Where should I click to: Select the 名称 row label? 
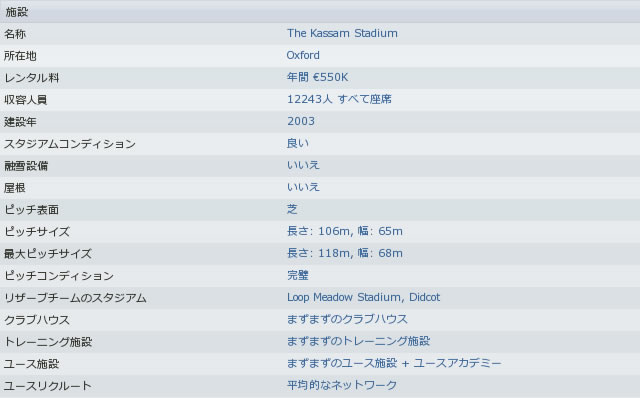(15, 34)
